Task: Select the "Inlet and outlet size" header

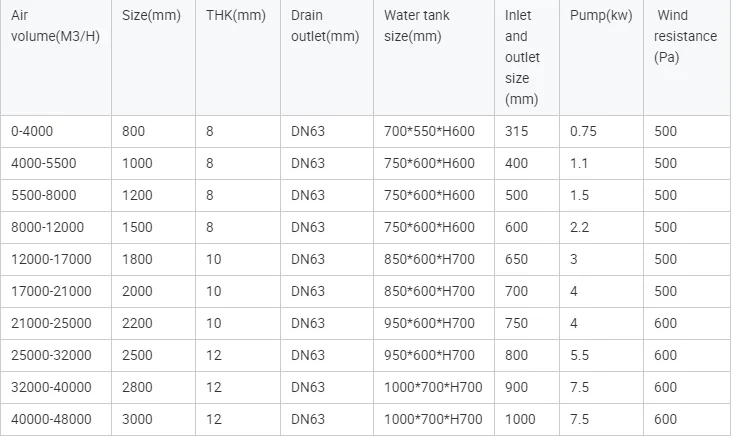Action: 521,57
